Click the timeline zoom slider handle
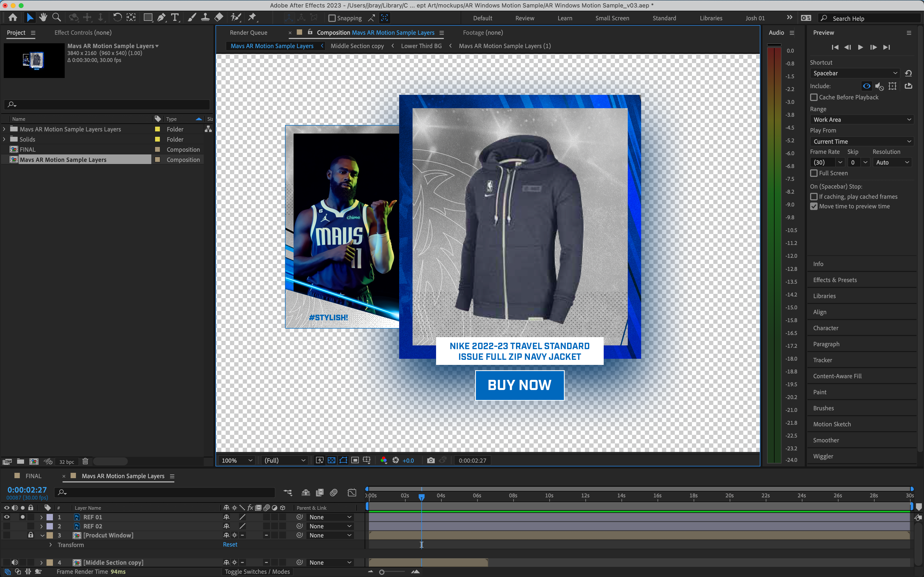 coord(382,572)
